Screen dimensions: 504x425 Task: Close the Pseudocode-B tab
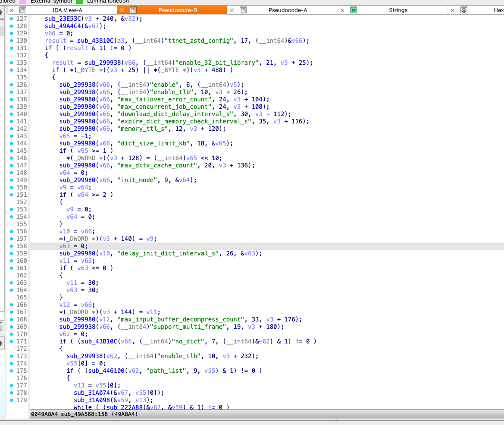(x=122, y=10)
